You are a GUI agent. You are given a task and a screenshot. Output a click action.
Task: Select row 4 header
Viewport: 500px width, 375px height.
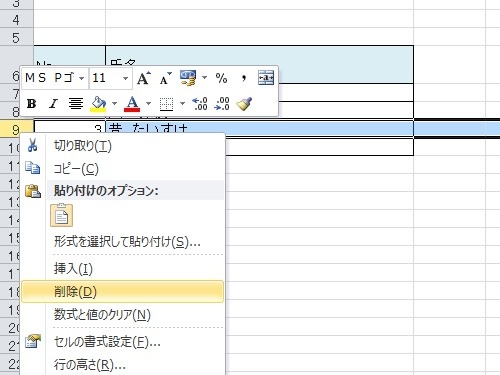[16, 20]
